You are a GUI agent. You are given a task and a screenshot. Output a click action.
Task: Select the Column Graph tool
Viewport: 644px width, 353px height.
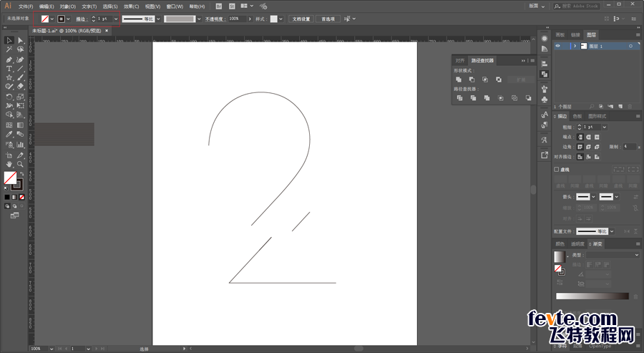pos(21,145)
